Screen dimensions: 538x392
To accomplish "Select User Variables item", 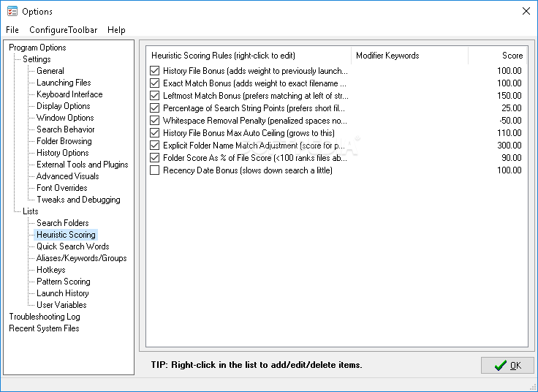I will point(61,304).
